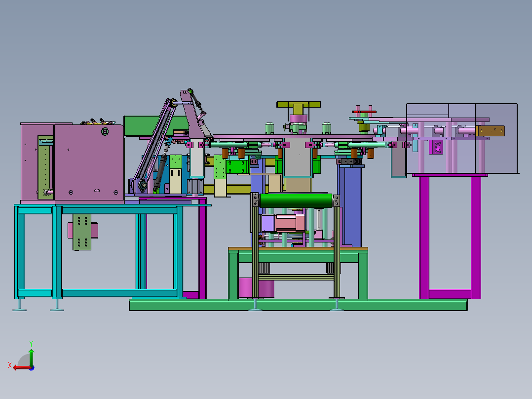Select the large green roller cylinder
The height and width of the screenshot is (399, 532).
pyautogui.click(x=296, y=200)
